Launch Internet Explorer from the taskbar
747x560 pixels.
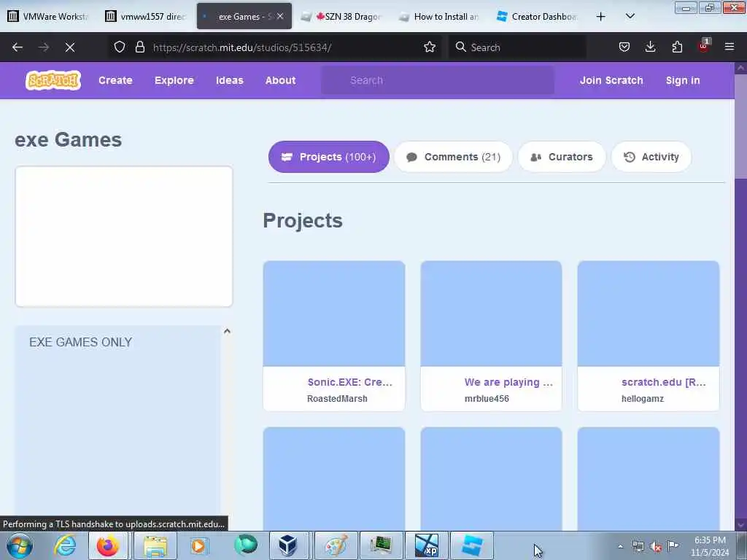[x=65, y=545]
